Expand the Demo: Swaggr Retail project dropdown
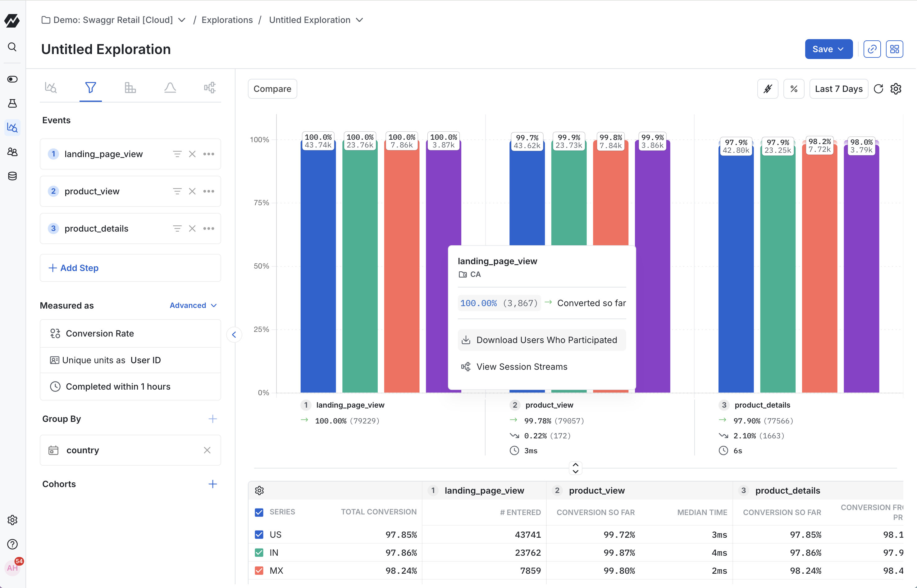This screenshot has width=917, height=588. [x=182, y=20]
